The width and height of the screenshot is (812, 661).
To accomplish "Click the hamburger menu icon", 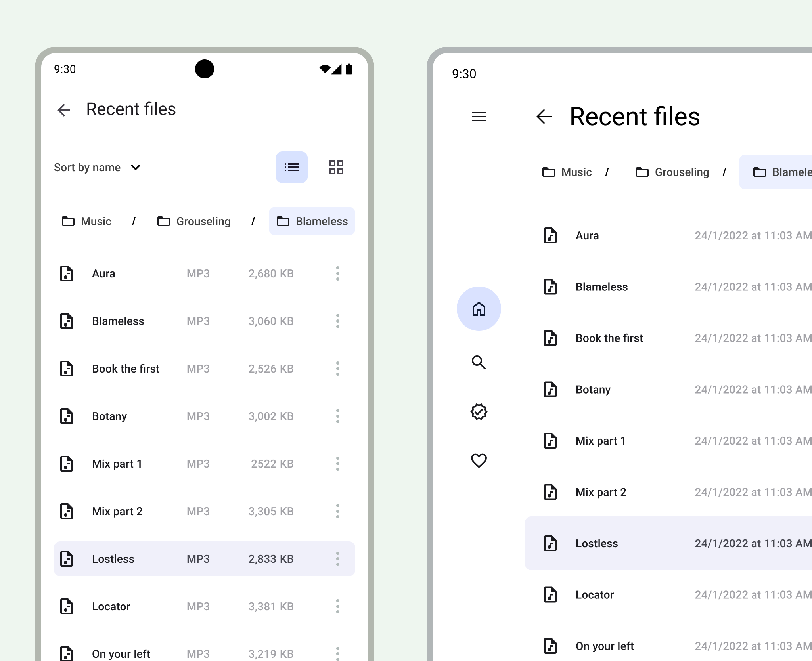I will click(x=479, y=117).
